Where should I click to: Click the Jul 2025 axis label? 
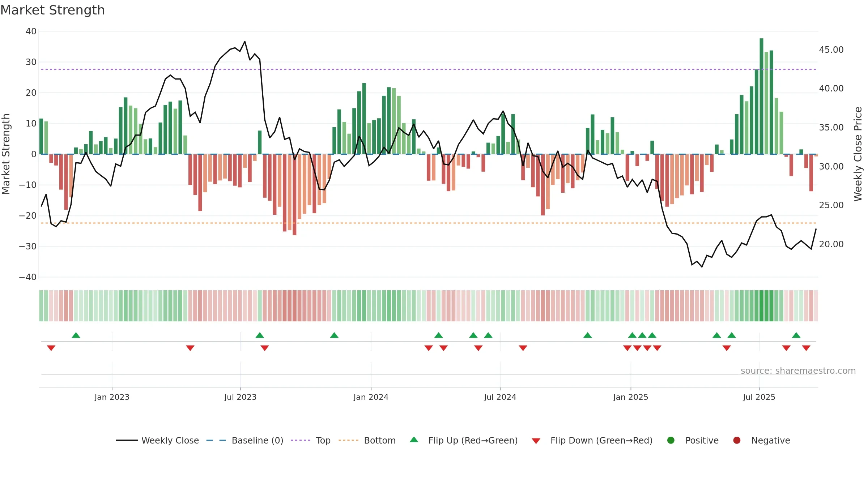(759, 397)
